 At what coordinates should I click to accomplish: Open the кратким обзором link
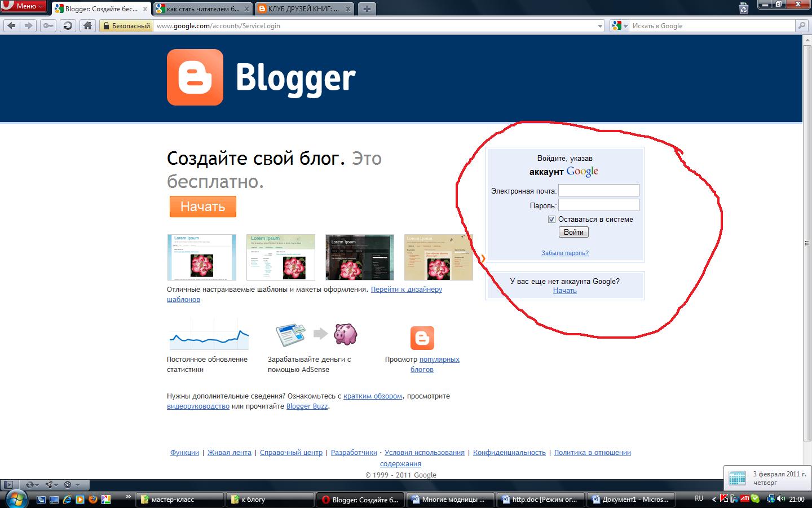pos(373,396)
